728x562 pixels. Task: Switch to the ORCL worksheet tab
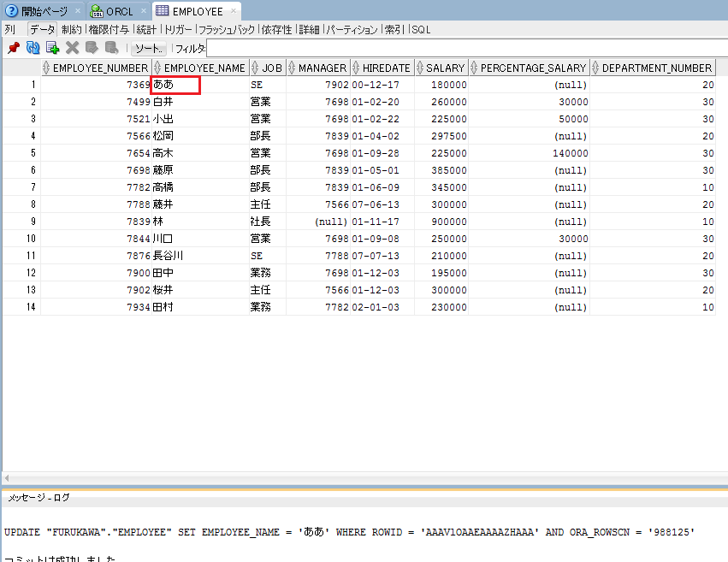point(119,11)
